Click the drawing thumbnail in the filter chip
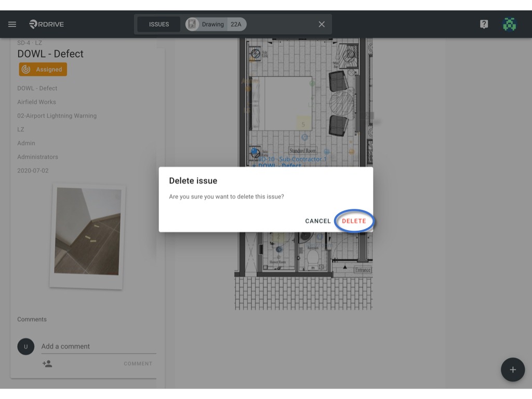The width and height of the screenshot is (532, 399). (x=192, y=24)
